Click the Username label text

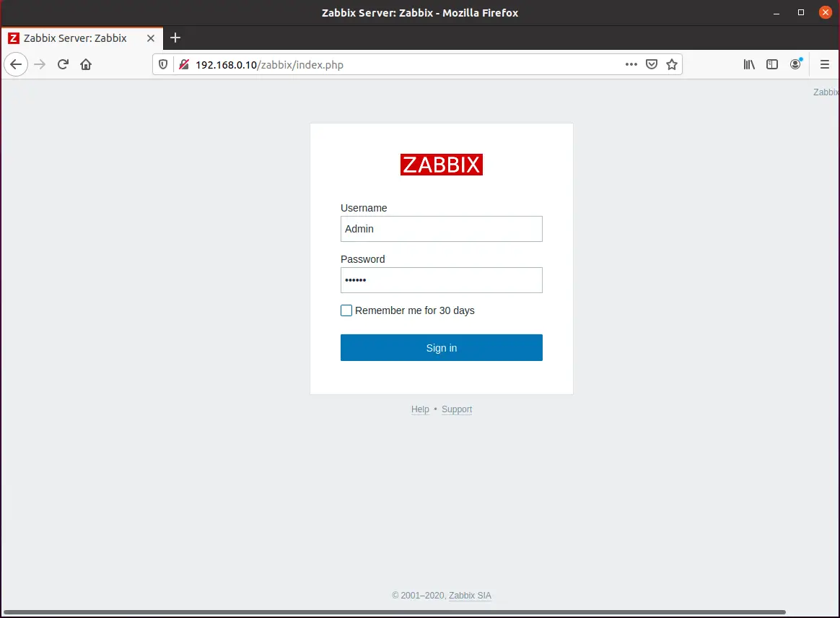pos(364,208)
